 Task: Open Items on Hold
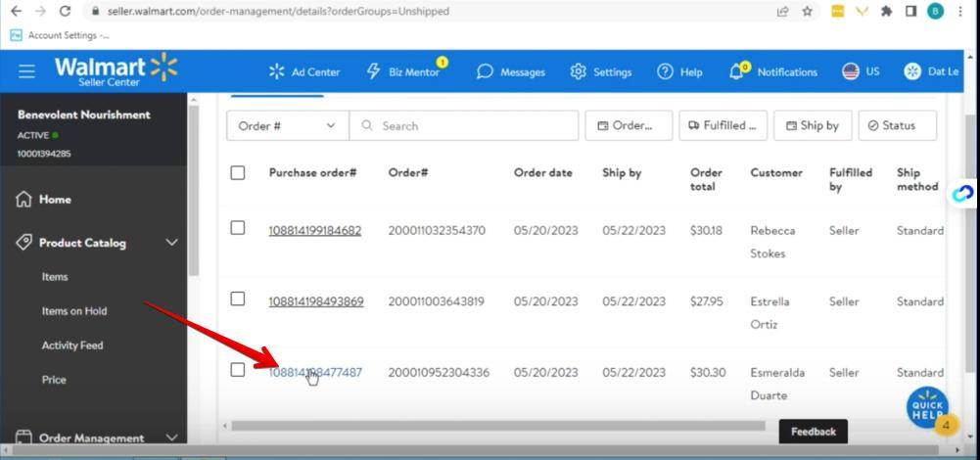pyautogui.click(x=74, y=310)
